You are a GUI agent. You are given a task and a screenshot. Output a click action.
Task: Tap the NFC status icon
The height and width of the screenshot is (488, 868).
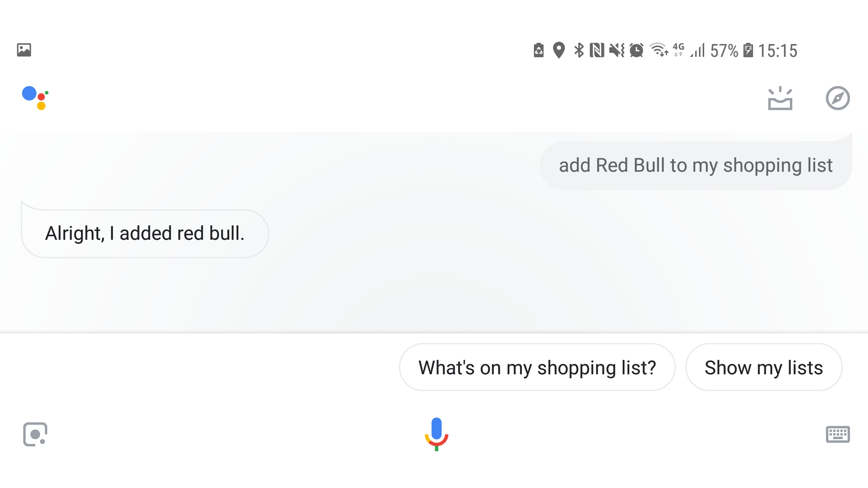(x=596, y=51)
